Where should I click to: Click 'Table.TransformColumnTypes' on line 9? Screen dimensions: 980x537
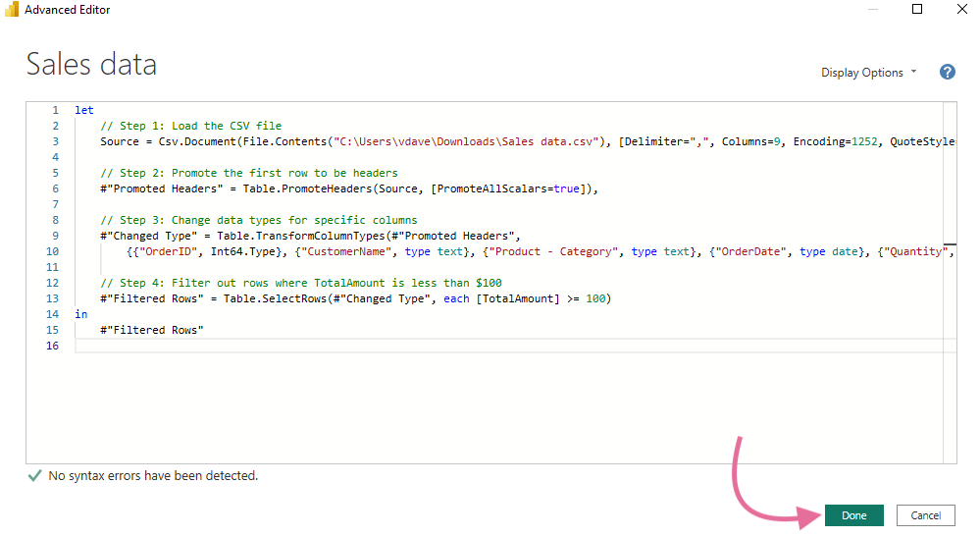(x=300, y=236)
